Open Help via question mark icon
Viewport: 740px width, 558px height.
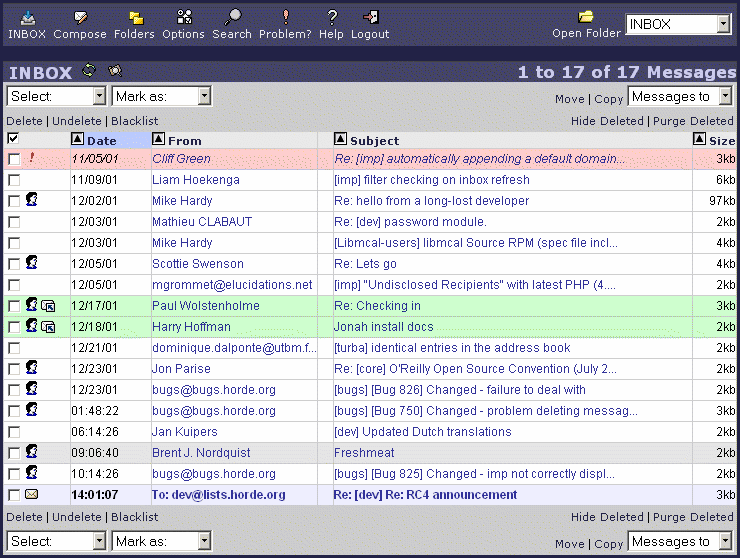point(332,17)
